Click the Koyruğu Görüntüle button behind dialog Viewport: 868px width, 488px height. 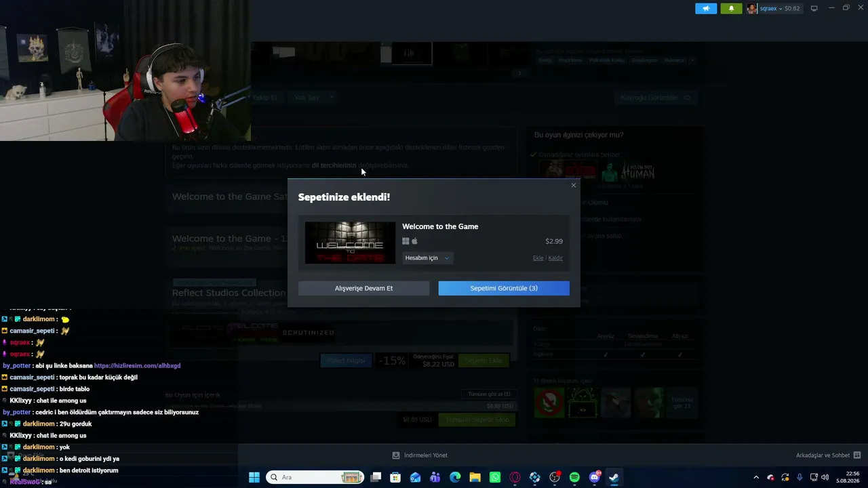click(655, 98)
